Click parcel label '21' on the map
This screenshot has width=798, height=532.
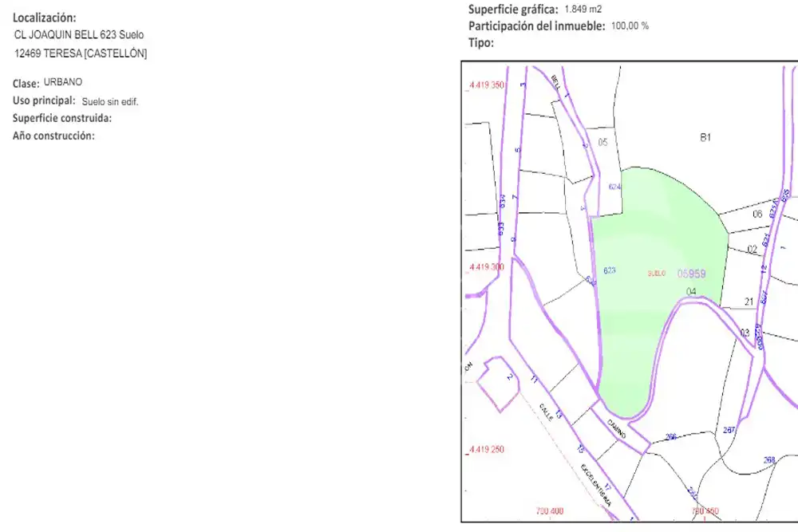pos(749,301)
